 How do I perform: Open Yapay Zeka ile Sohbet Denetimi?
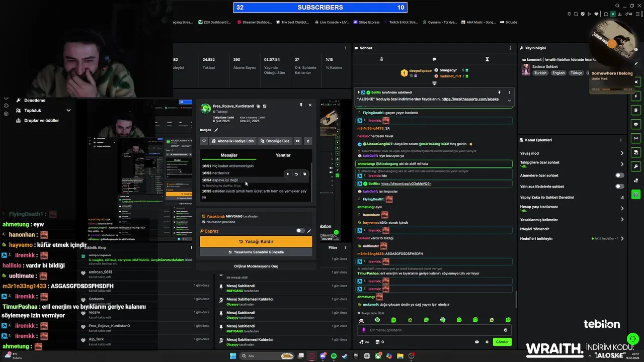(571, 198)
